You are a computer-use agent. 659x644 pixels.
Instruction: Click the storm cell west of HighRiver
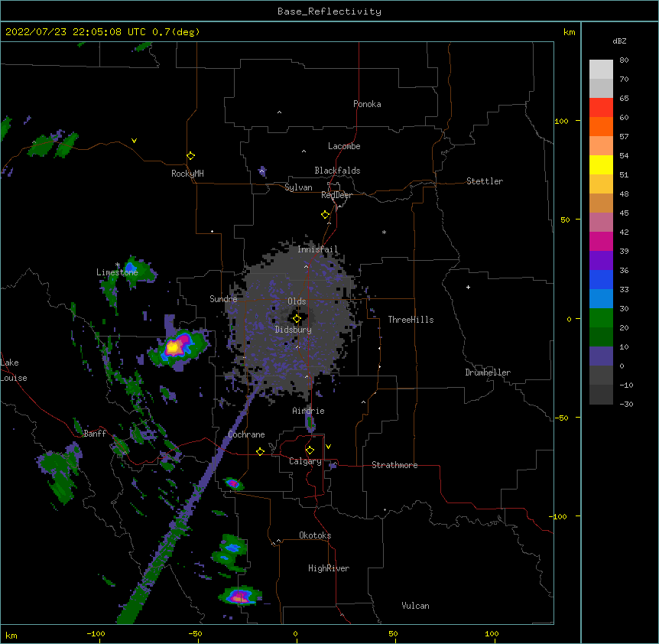[240, 596]
